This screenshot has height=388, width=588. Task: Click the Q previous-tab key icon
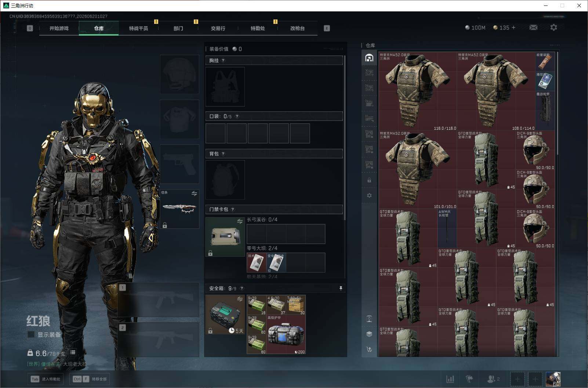[x=30, y=28]
